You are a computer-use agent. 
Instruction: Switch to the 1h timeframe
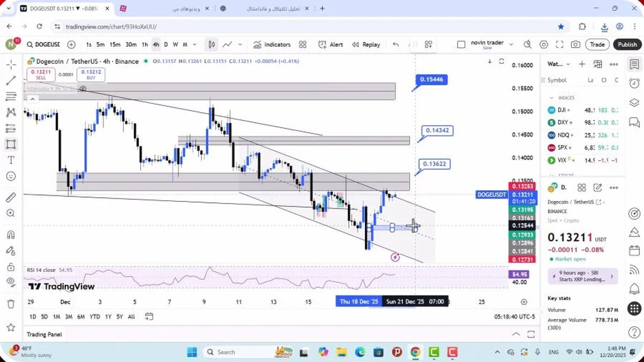click(144, 45)
